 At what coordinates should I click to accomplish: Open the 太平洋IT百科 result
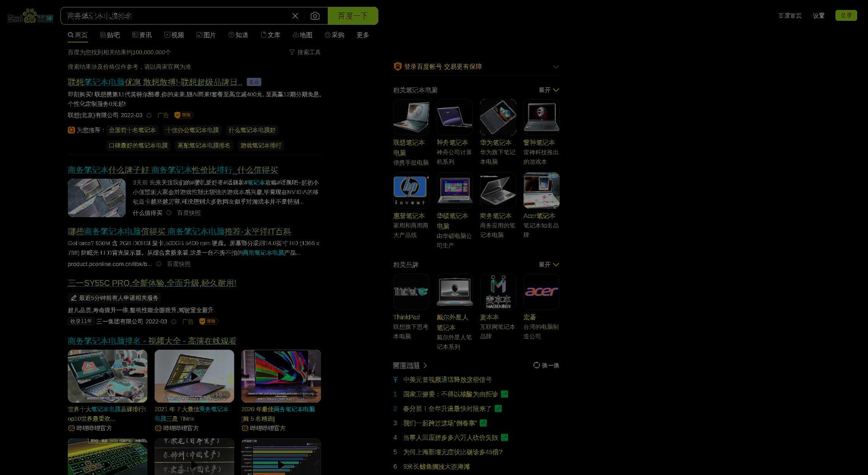point(179,231)
